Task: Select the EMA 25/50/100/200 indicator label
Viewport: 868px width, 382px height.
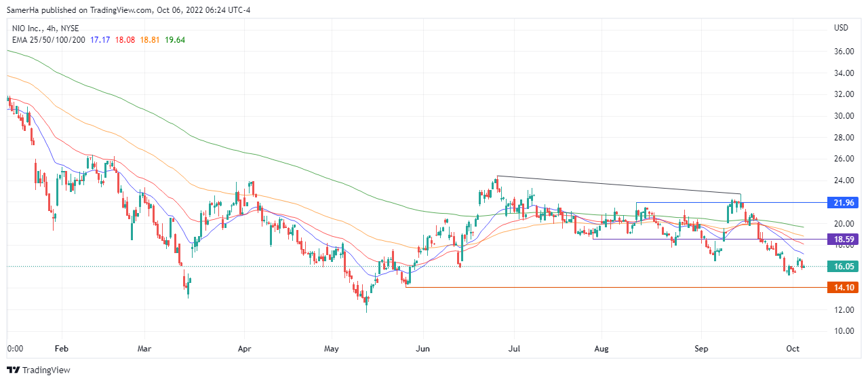Action: 47,40
